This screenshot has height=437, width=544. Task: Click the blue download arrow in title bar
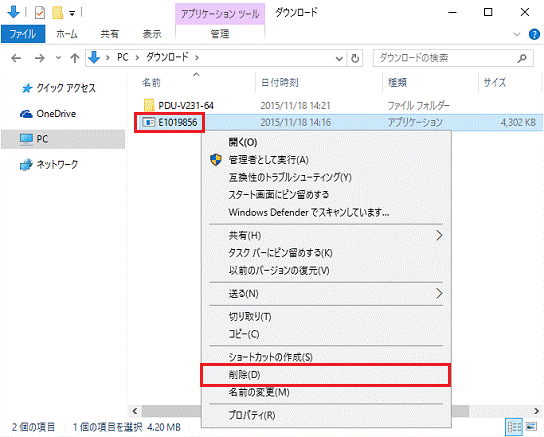click(x=13, y=12)
